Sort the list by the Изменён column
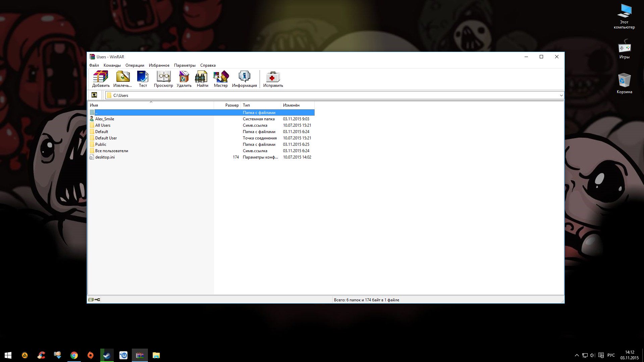 [298, 105]
